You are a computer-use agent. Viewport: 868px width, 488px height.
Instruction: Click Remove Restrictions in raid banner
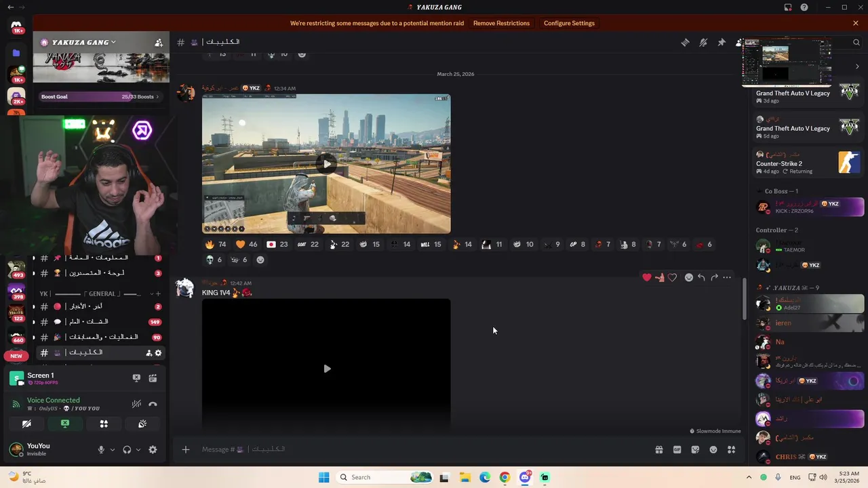[501, 23]
